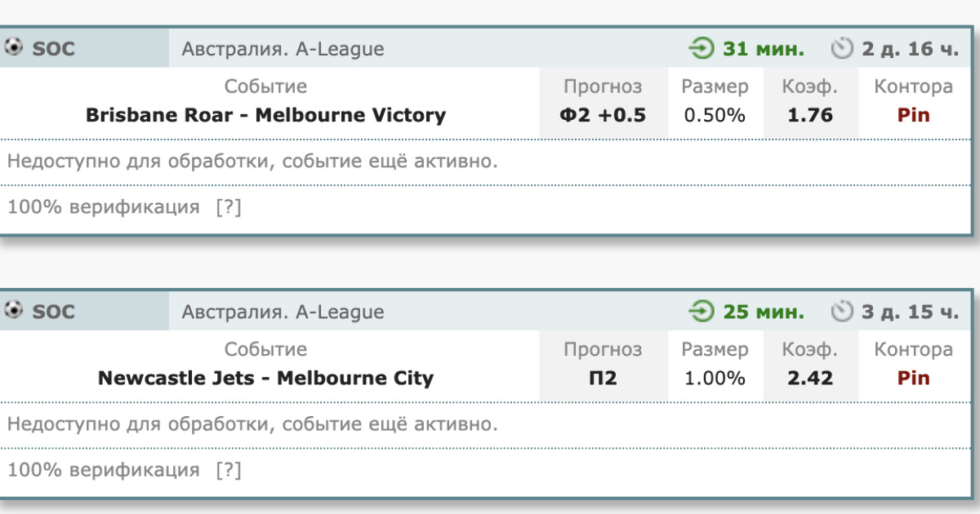Click SOC sport tag on first card
Screen dimensions: 980x514
53,49
